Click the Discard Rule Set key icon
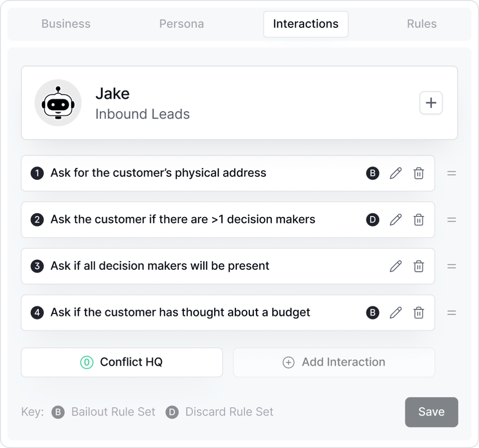The height and width of the screenshot is (448, 479). coord(172,412)
